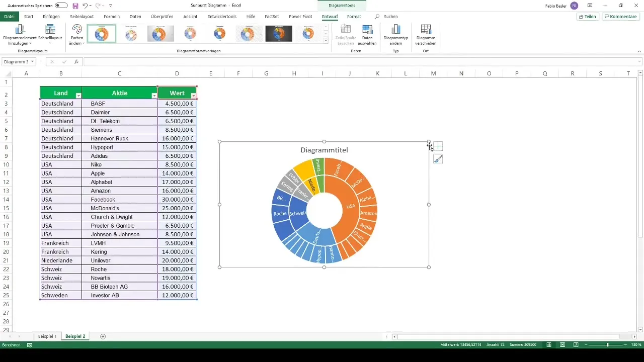This screenshot has height=362, width=644.
Task: Open Farben ändern palette
Action: click(76, 35)
